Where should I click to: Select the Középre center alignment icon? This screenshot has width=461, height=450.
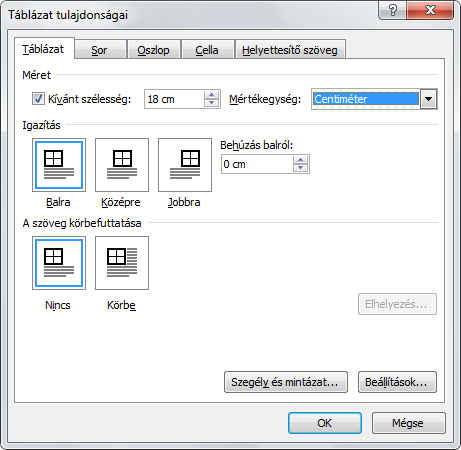pyautogui.click(x=122, y=165)
